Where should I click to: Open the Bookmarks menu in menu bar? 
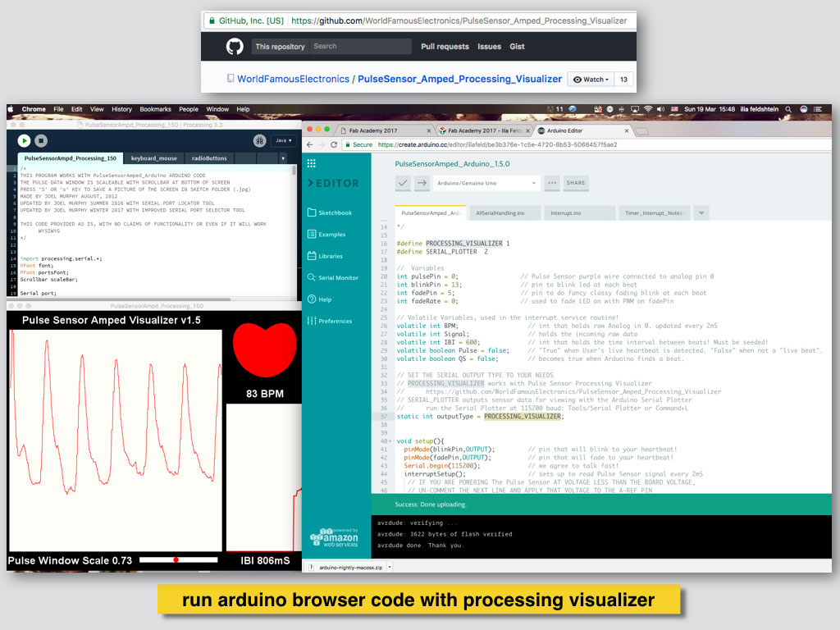point(155,109)
